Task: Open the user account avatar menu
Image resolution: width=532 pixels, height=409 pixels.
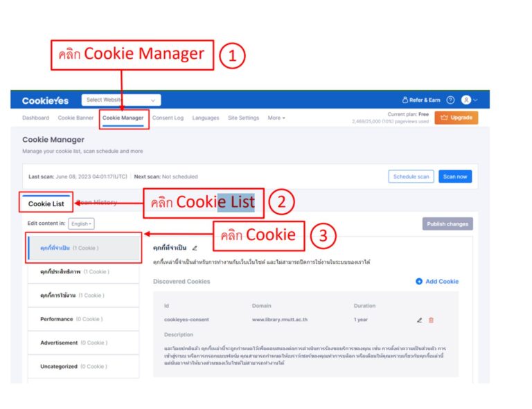Action: [469, 100]
